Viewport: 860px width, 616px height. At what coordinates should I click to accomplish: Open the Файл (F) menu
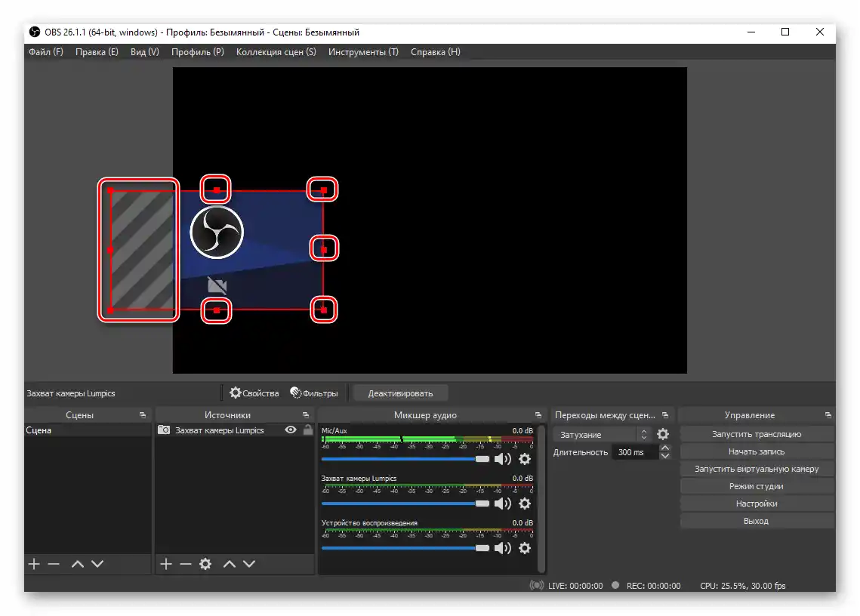pyautogui.click(x=45, y=52)
